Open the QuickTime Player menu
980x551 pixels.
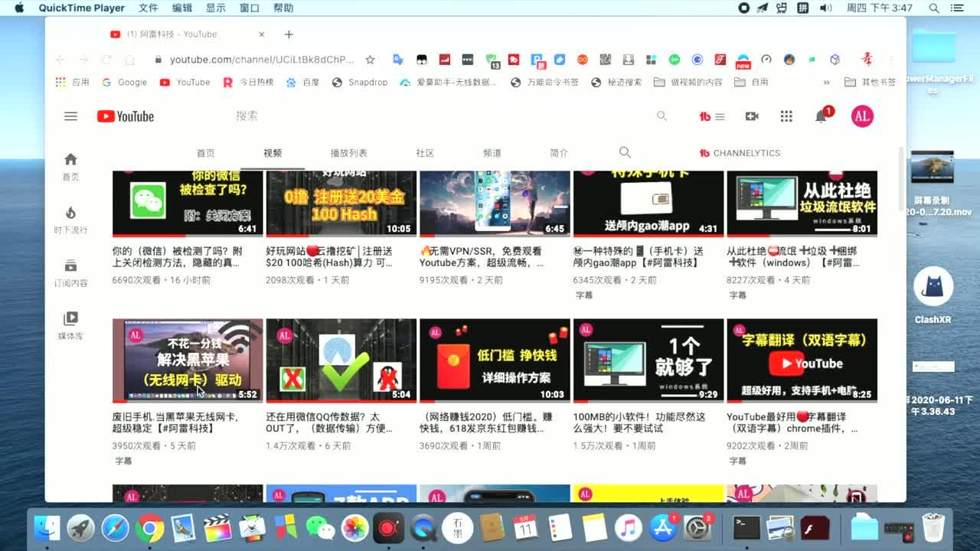pos(82,8)
